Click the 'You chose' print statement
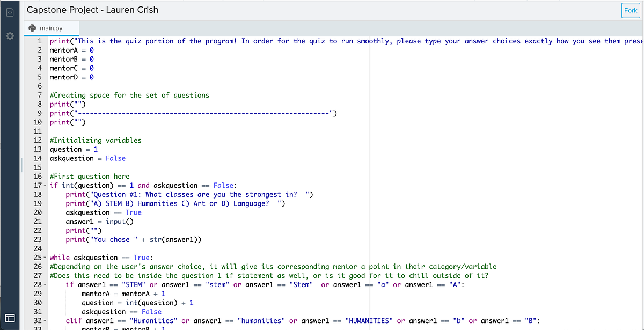The height and width of the screenshot is (330, 644). [134, 240]
